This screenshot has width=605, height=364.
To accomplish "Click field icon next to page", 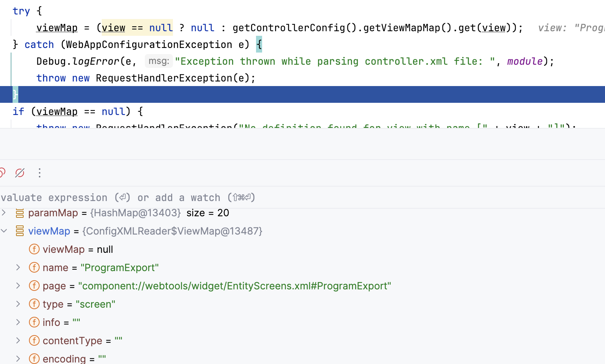I will point(34,286).
